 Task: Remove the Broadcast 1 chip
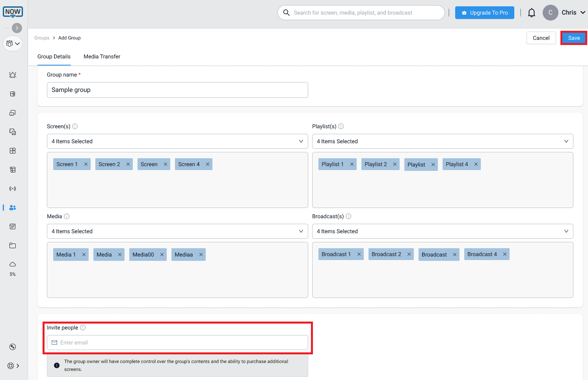tap(359, 254)
